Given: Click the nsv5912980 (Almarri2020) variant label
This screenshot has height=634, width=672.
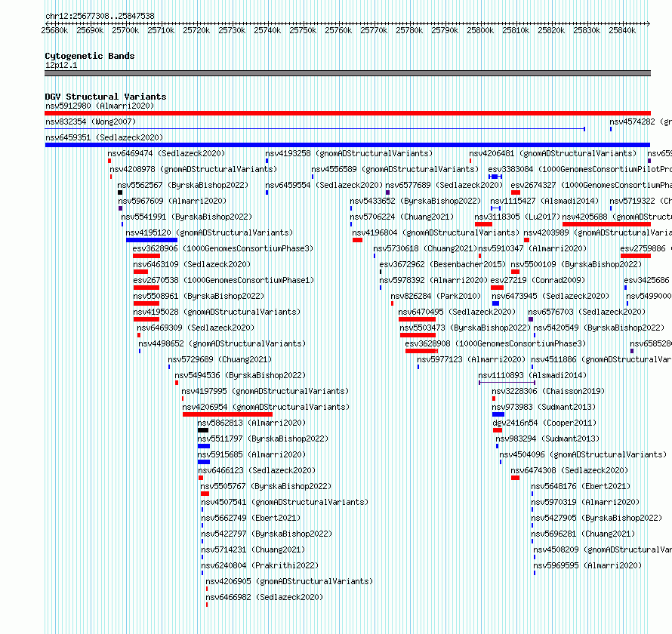Looking at the screenshot, I should point(100,106).
